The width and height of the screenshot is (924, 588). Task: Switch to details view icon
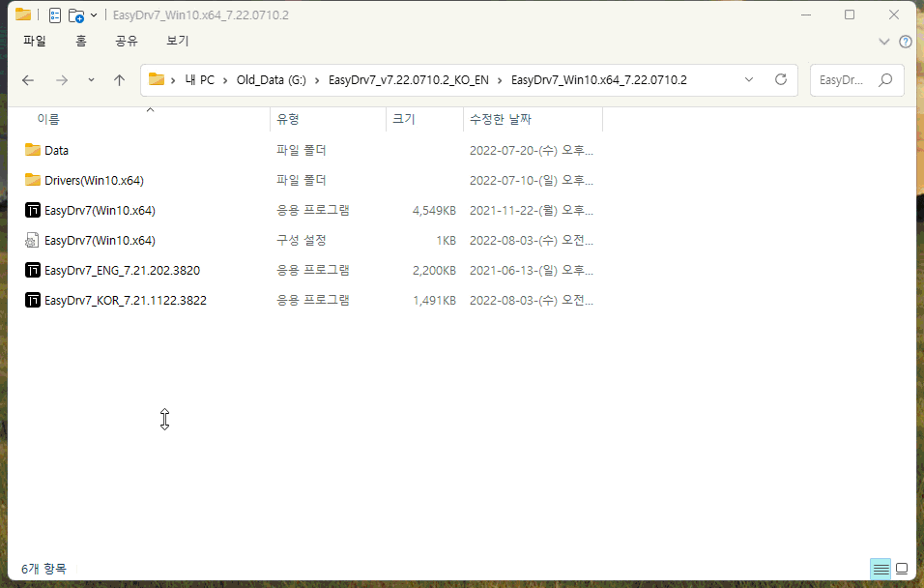pos(881,569)
